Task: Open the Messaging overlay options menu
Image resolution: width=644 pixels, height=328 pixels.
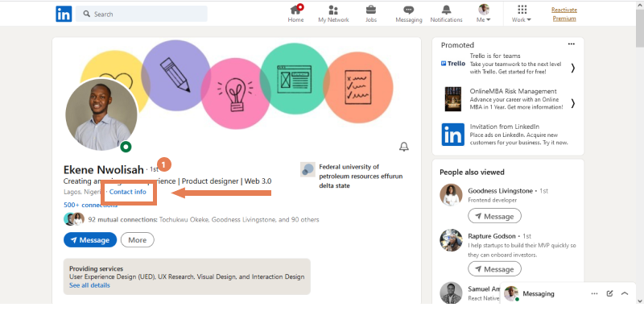Action: coord(594,293)
